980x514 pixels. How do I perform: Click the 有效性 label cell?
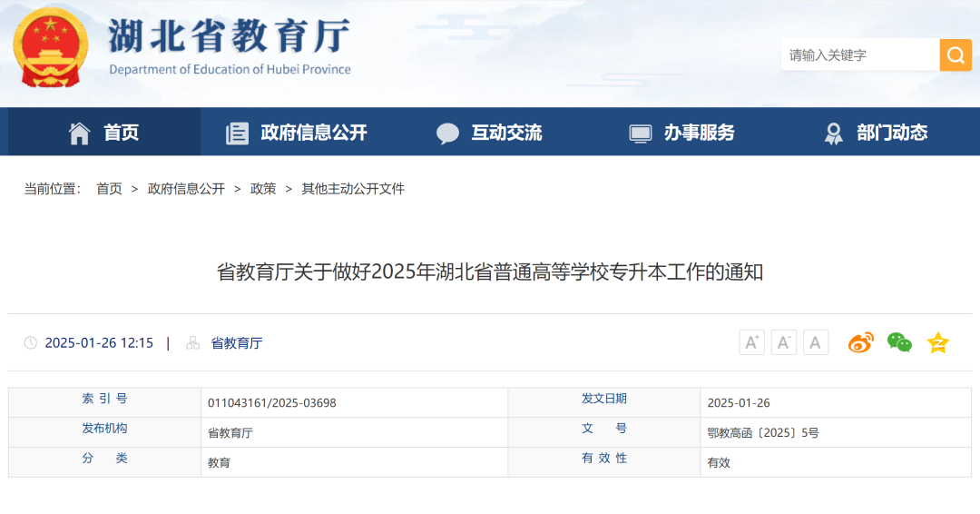coord(604,462)
